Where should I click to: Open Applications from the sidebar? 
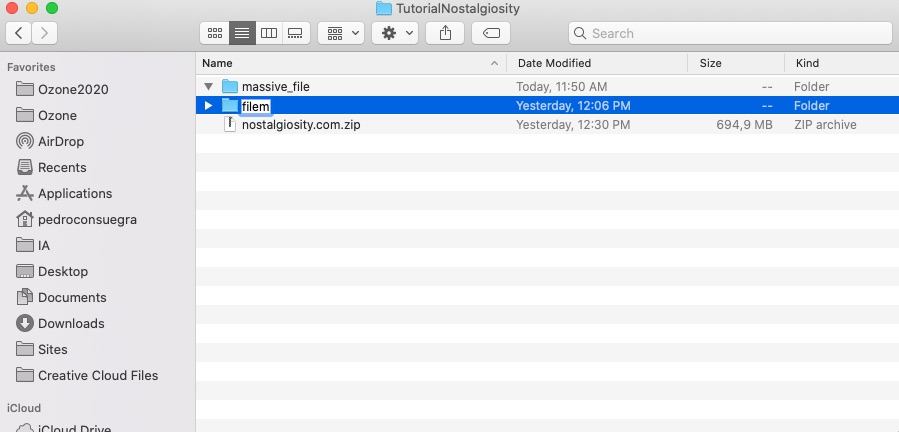(74, 193)
